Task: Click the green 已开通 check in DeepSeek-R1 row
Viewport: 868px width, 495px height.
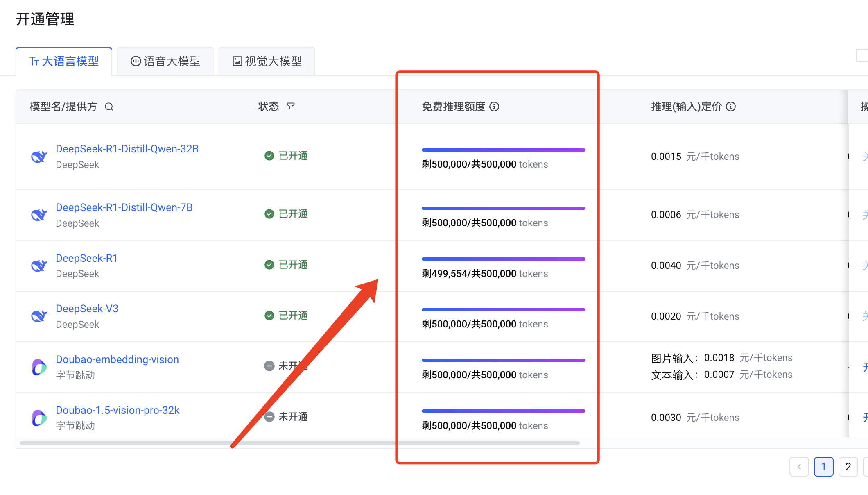Action: (x=269, y=265)
